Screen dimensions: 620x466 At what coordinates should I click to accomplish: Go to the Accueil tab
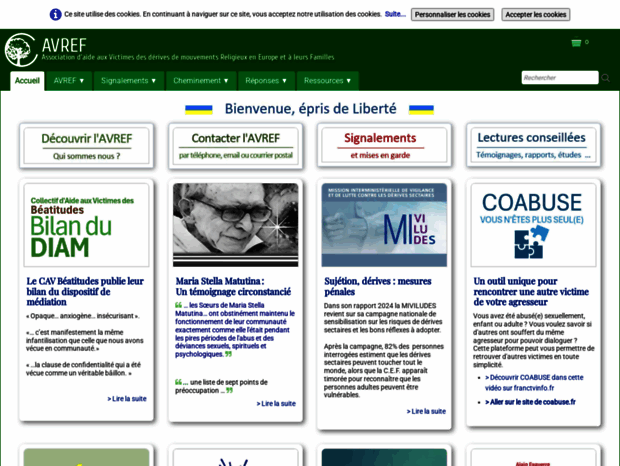[27, 81]
